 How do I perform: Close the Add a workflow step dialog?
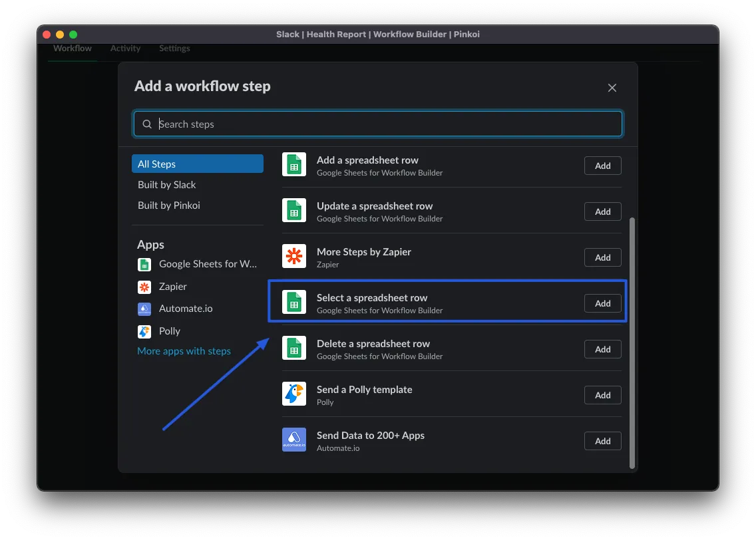coord(612,88)
